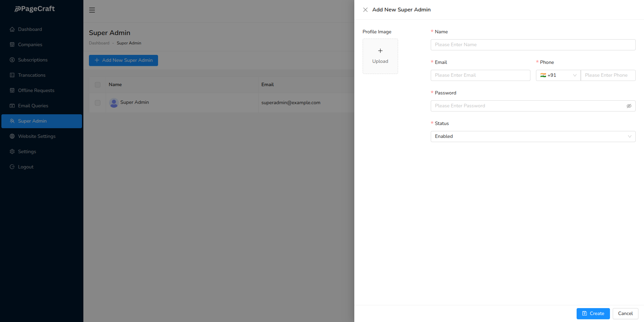Click the Logout icon in sidebar
644x322 pixels.
pyautogui.click(x=12, y=167)
